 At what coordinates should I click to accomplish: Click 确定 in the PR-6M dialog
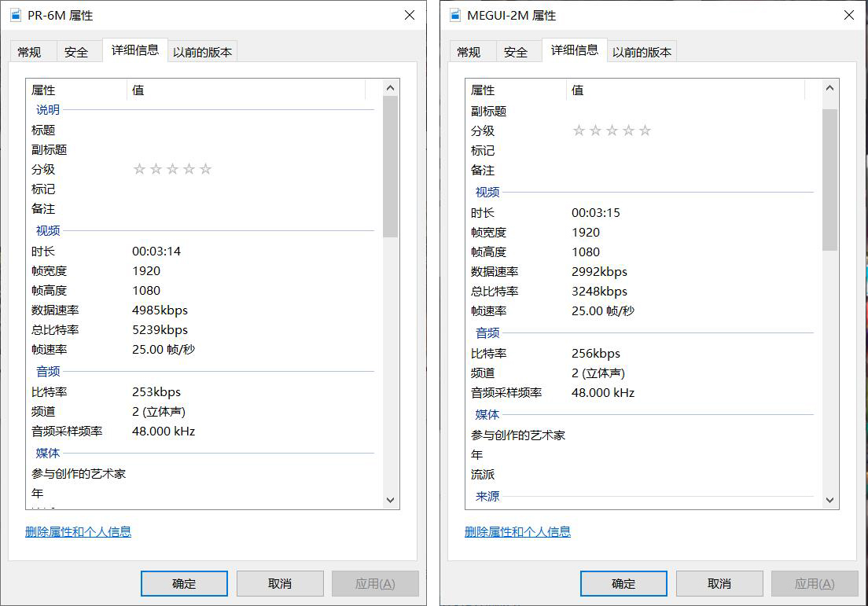pos(184,583)
